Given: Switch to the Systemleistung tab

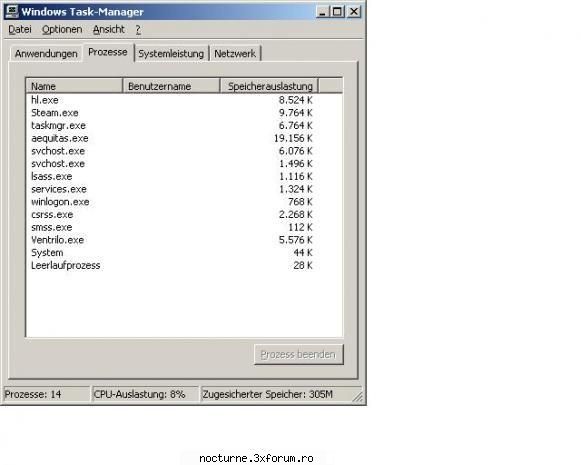Looking at the screenshot, I should coord(171,54).
